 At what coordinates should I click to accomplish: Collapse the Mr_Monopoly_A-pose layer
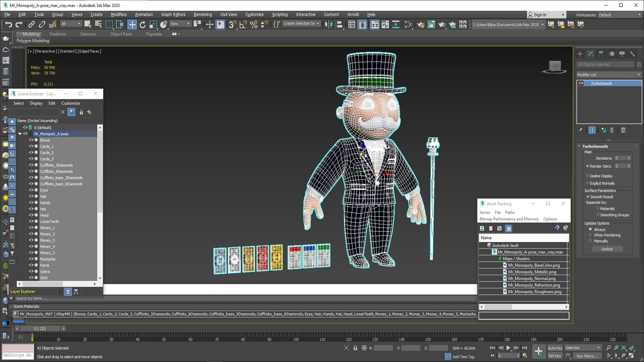pos(20,134)
